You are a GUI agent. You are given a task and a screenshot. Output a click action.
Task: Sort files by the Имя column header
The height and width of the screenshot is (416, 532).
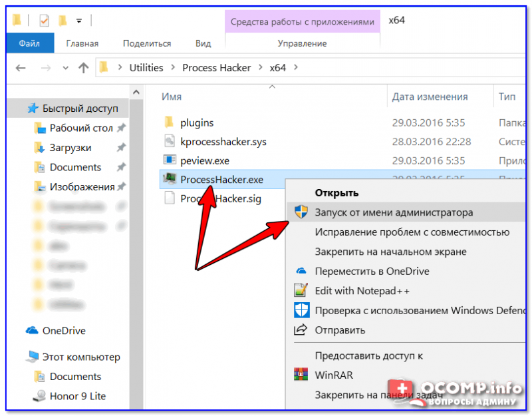coord(172,97)
